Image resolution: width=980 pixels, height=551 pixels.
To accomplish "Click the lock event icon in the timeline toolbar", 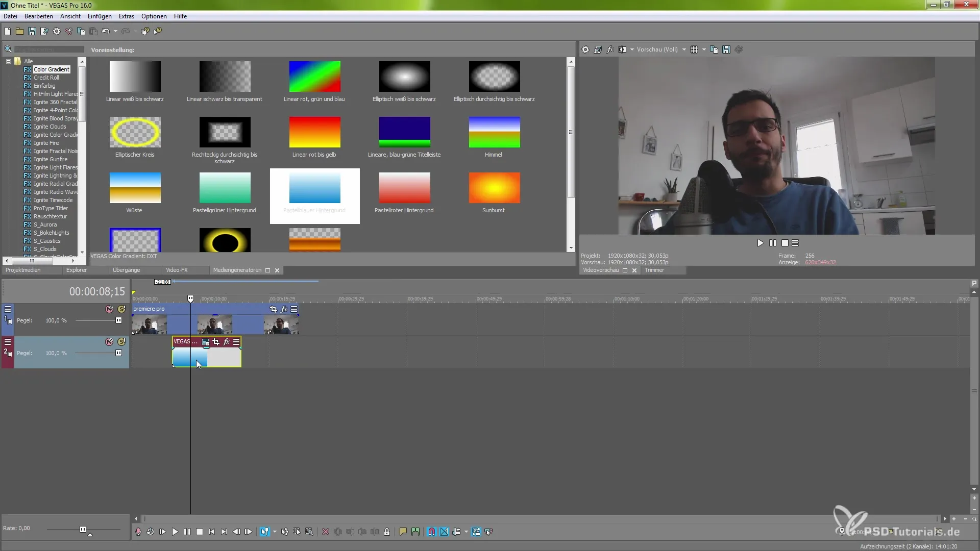I will pos(387,532).
